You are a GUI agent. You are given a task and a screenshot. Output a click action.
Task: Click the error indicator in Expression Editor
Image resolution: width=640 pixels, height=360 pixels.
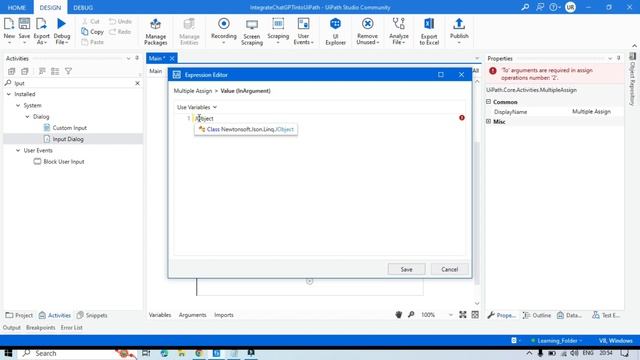click(462, 118)
